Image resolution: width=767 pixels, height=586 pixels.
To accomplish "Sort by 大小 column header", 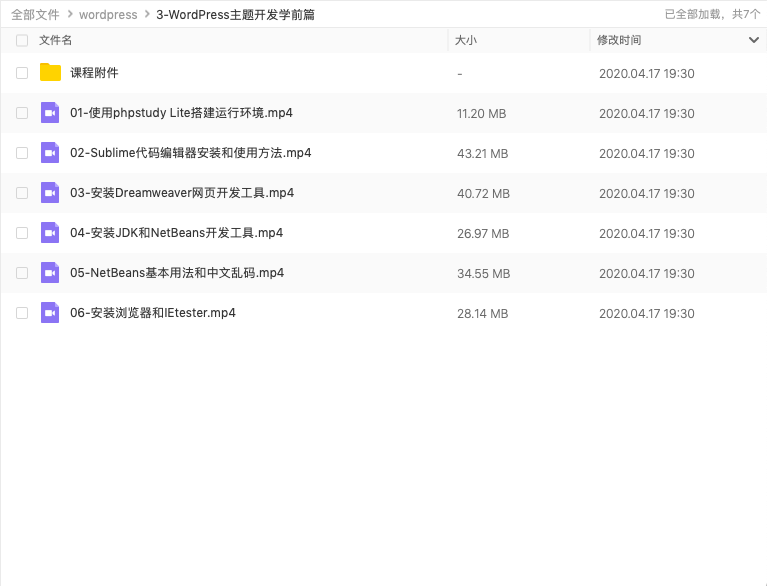I will [x=466, y=40].
